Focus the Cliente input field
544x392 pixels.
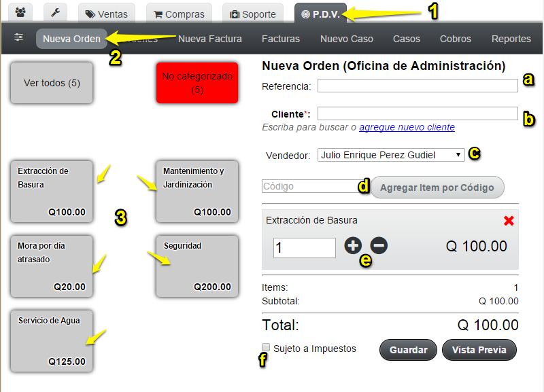click(418, 113)
